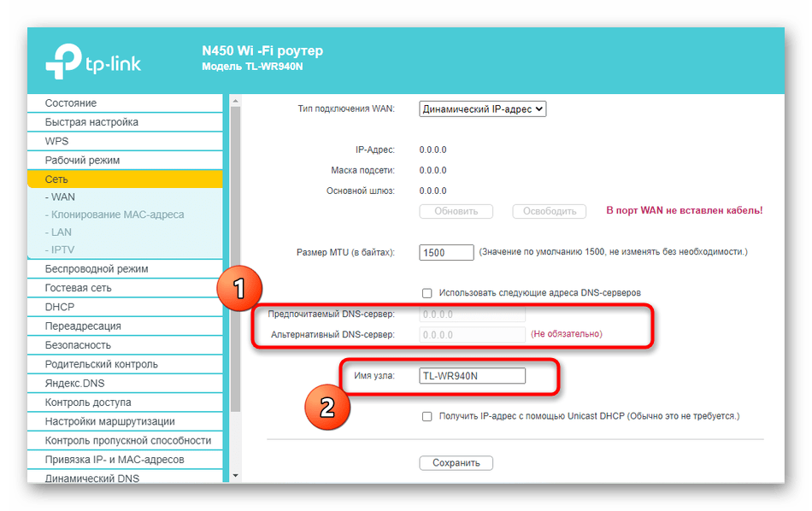Open Рабочий режим section
812x511 pixels.
[x=125, y=161]
